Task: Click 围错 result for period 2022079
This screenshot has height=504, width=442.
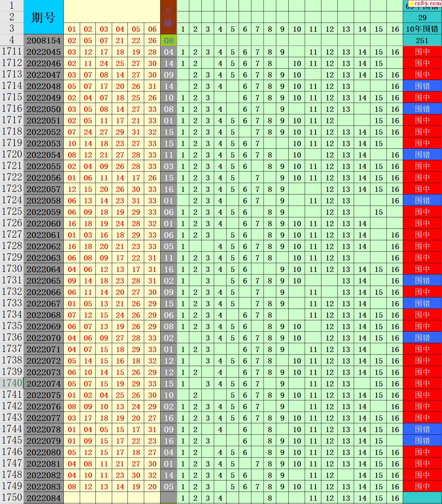Action: point(422,441)
